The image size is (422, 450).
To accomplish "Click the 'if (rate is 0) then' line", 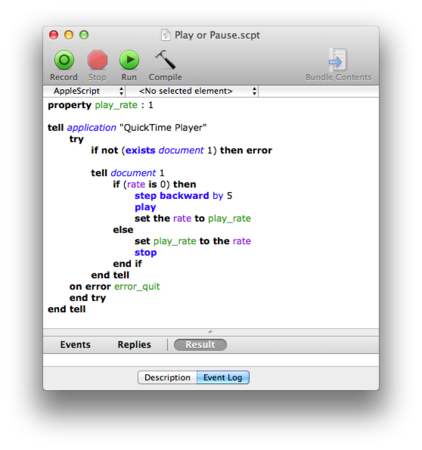I will 154,184.
